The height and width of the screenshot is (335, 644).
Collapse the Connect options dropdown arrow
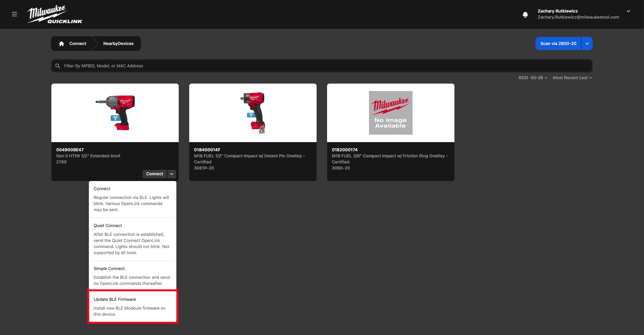(172, 174)
